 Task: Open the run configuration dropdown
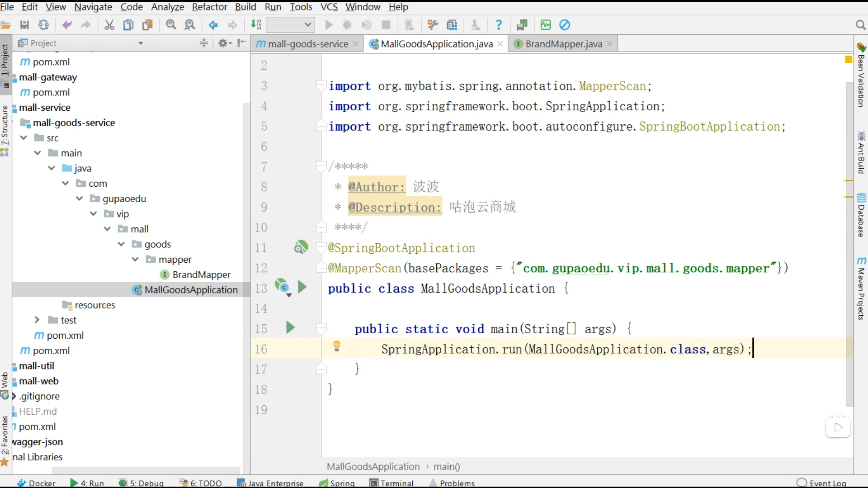point(290,25)
